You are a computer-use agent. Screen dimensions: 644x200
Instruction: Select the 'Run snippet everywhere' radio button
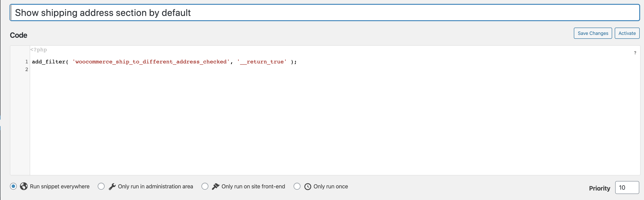[14, 186]
